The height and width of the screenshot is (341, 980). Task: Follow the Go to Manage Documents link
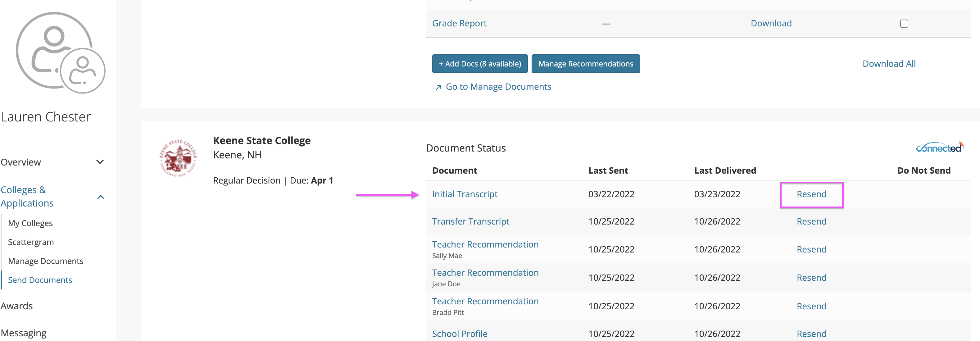pyautogui.click(x=498, y=87)
